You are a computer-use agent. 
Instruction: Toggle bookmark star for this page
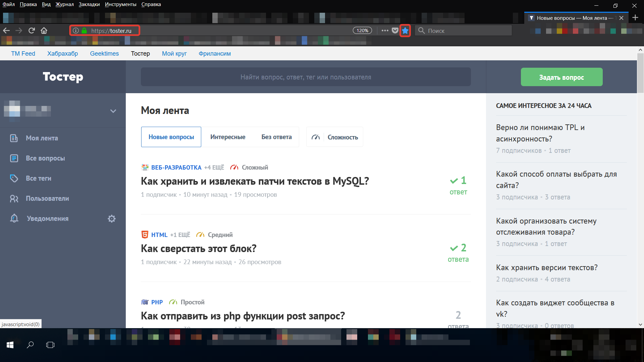[405, 31]
